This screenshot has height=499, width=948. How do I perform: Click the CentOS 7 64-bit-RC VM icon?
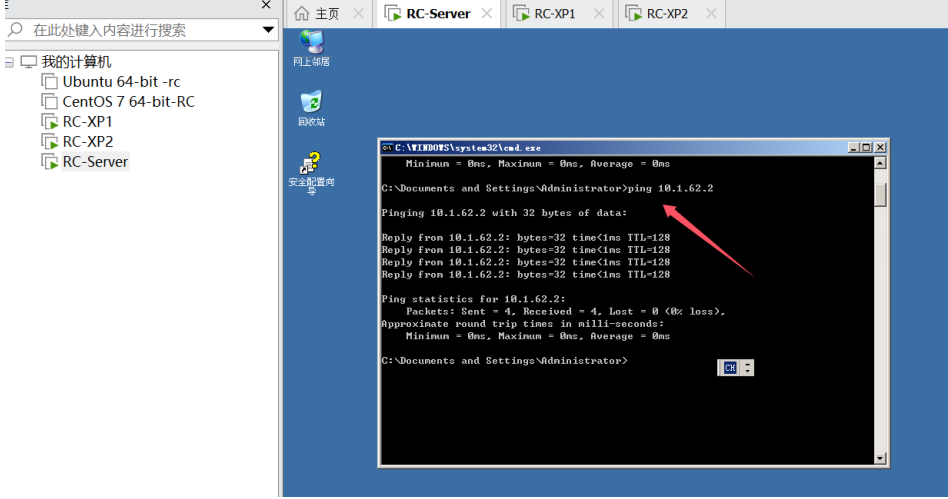pos(50,102)
